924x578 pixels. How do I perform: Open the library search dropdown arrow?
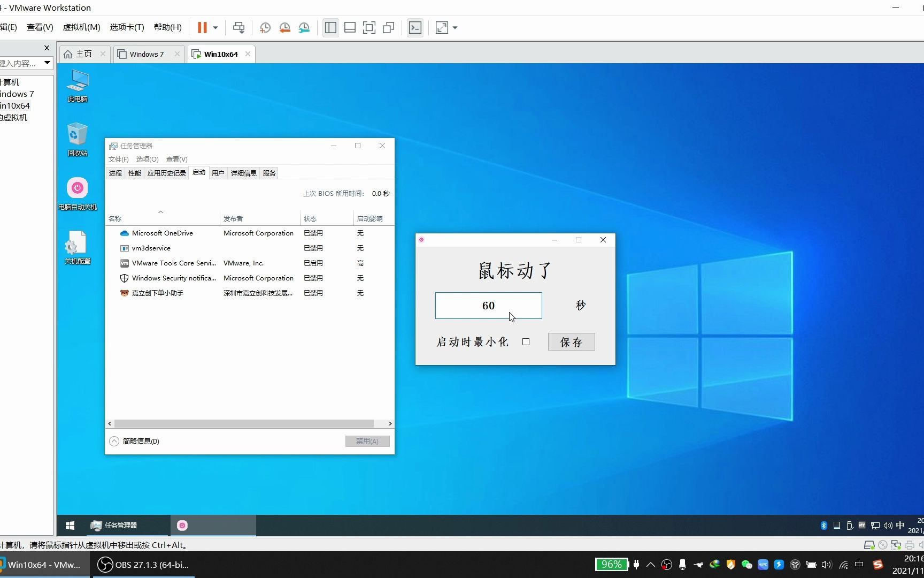(x=47, y=63)
